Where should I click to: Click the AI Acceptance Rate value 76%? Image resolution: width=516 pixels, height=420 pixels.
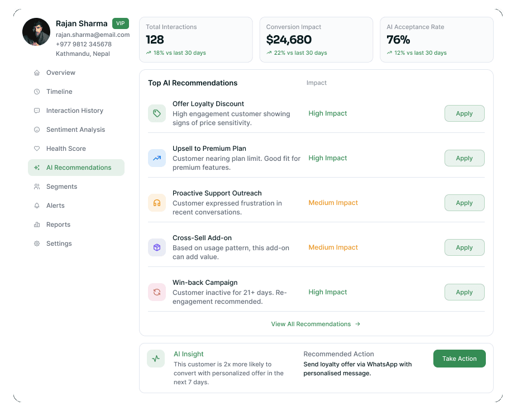[x=398, y=40]
